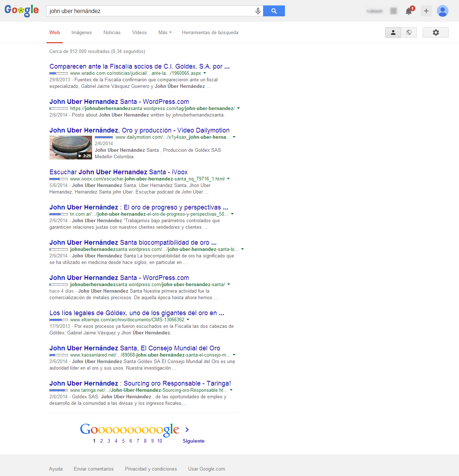Open the settings gear menu
This screenshot has width=459, height=476.
(x=436, y=32)
